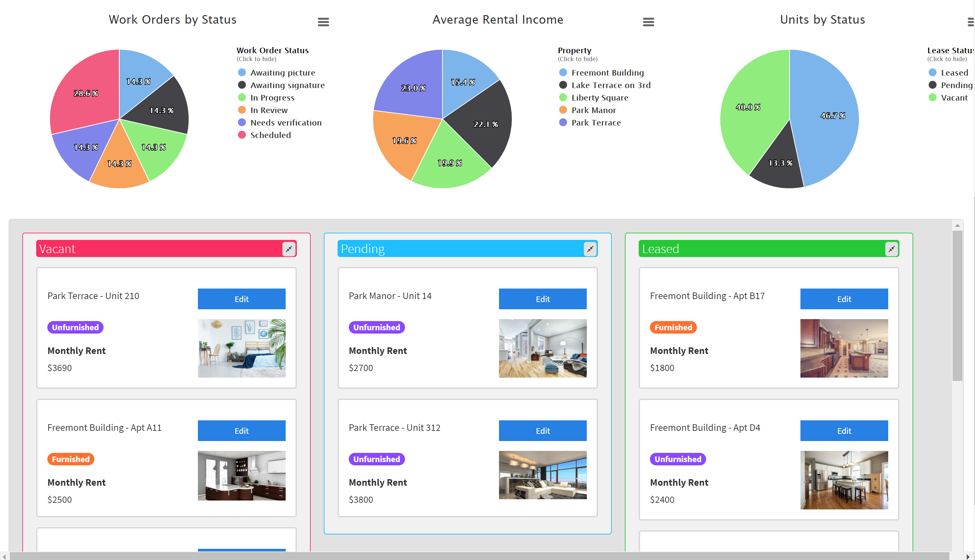The height and width of the screenshot is (560, 975).
Task: Click the Unfurnished tag on Unit 210
Action: [75, 327]
